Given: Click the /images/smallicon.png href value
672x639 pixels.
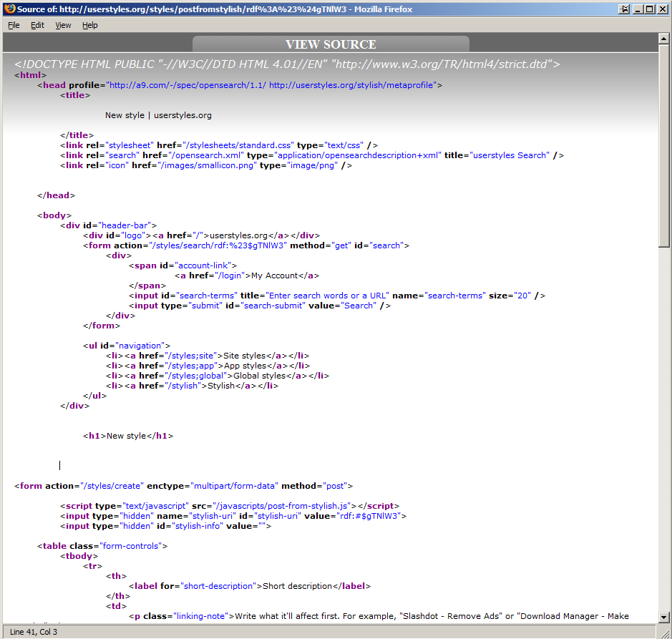Looking at the screenshot, I should tap(207, 165).
